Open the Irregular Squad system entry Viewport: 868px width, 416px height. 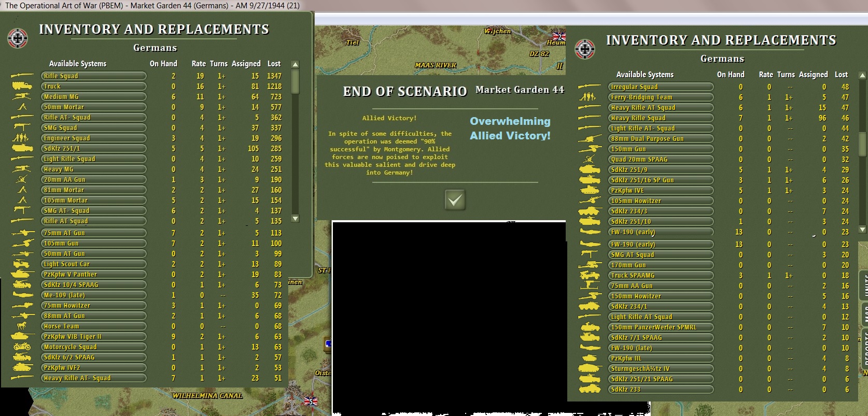point(661,87)
